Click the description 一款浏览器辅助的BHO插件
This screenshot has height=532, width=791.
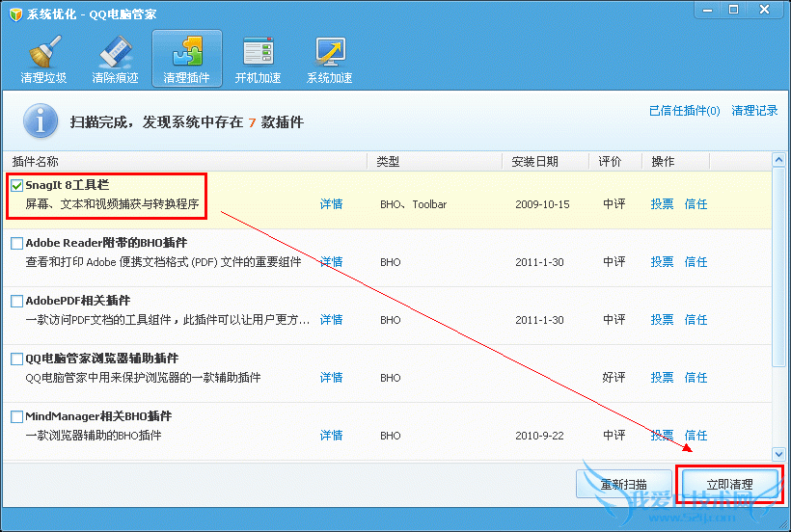coord(94,436)
